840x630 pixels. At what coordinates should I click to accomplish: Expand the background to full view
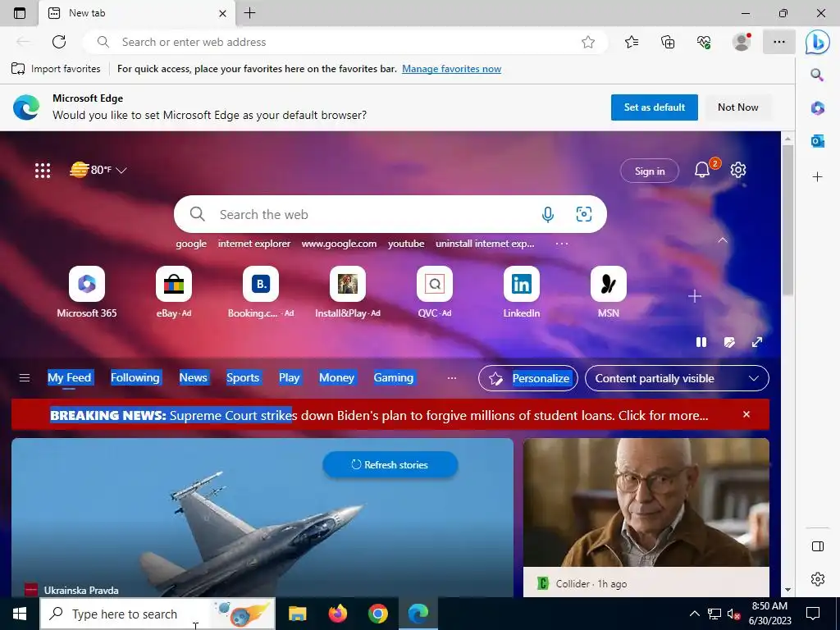pos(757,342)
